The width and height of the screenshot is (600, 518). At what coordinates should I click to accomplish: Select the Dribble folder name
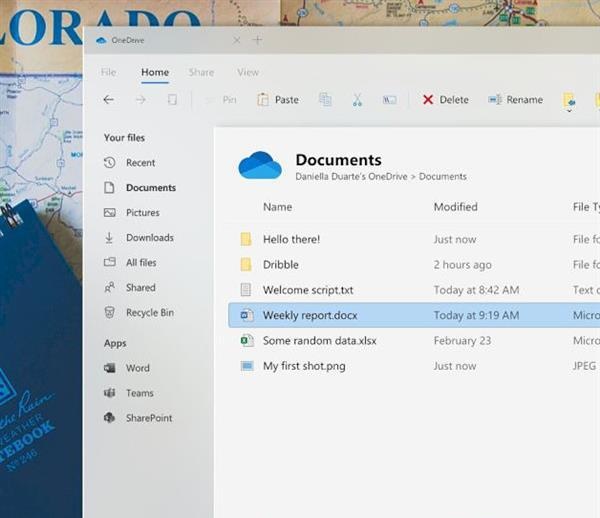click(x=281, y=265)
